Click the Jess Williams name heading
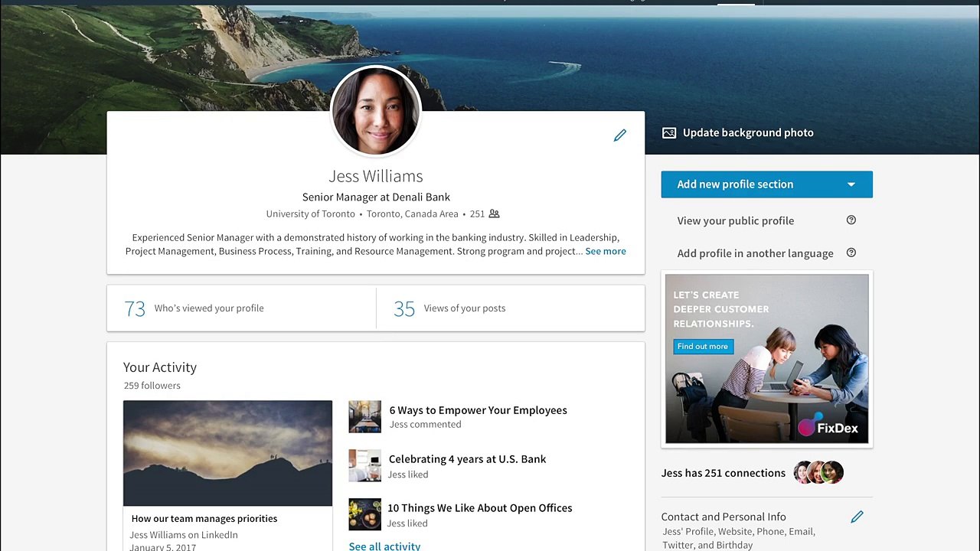 pos(375,176)
